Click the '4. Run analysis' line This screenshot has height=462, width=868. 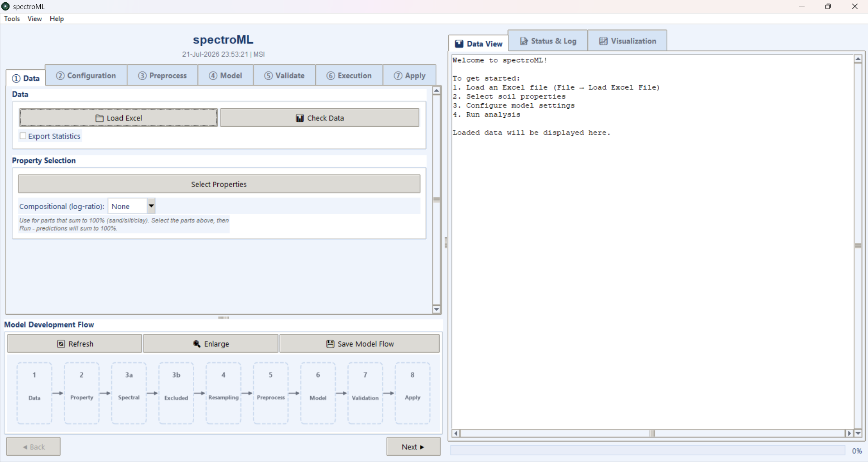tap(486, 115)
